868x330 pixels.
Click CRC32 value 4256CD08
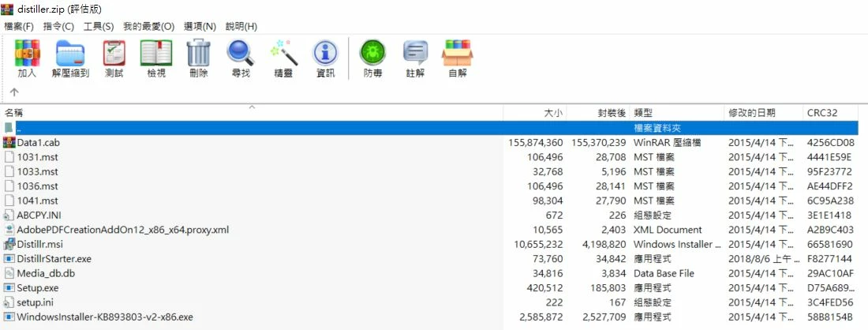[830, 142]
